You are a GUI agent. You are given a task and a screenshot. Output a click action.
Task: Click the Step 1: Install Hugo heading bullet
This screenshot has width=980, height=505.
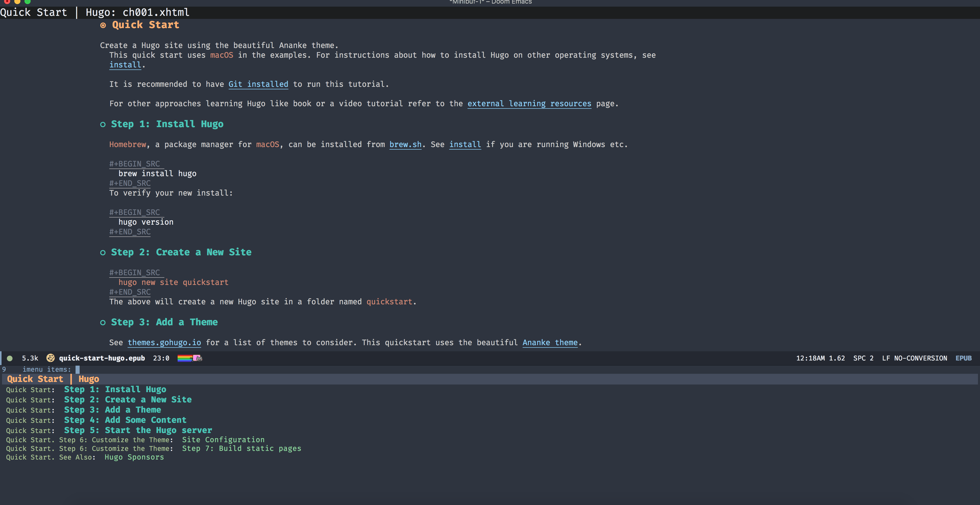pos(103,124)
